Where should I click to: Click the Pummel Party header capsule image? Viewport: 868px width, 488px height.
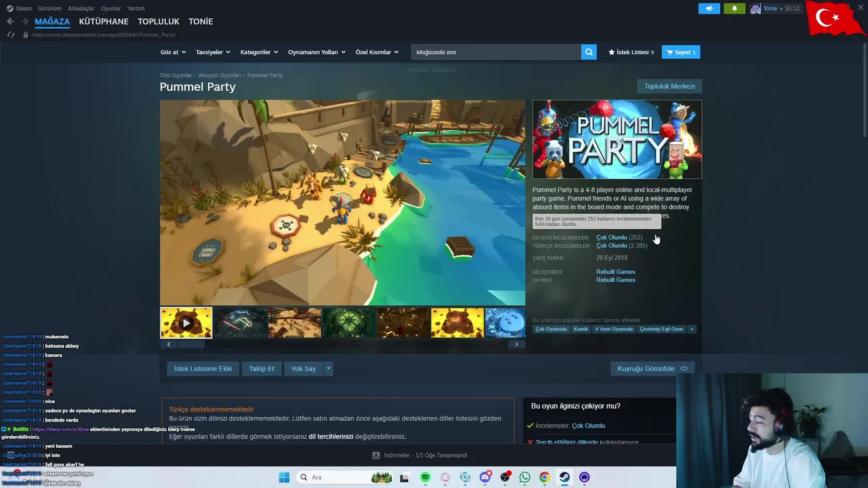[617, 140]
